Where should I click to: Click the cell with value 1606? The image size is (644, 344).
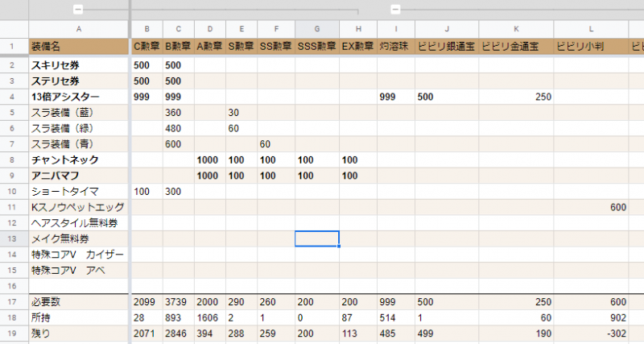(x=209, y=316)
